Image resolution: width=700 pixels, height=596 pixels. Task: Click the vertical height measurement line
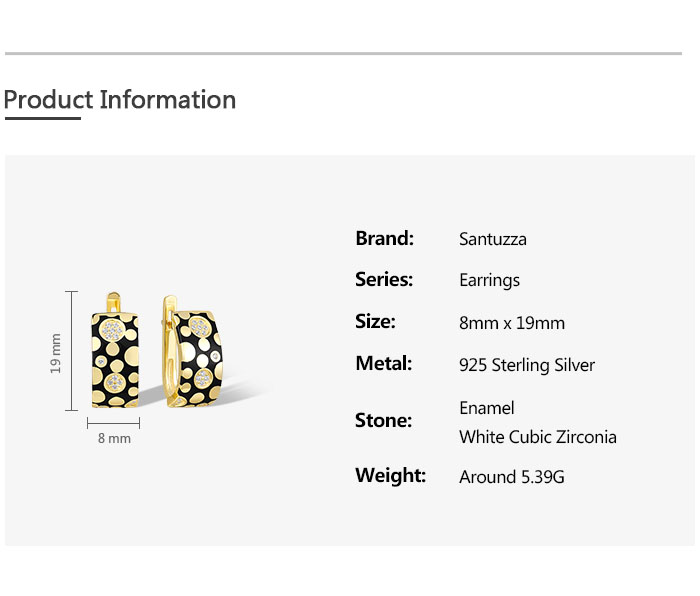click(x=71, y=351)
